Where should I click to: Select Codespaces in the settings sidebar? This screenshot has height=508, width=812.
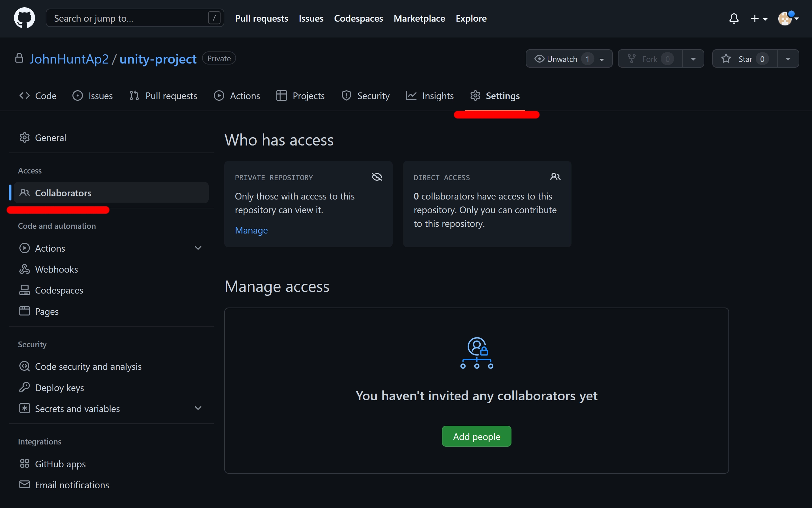[x=59, y=290]
